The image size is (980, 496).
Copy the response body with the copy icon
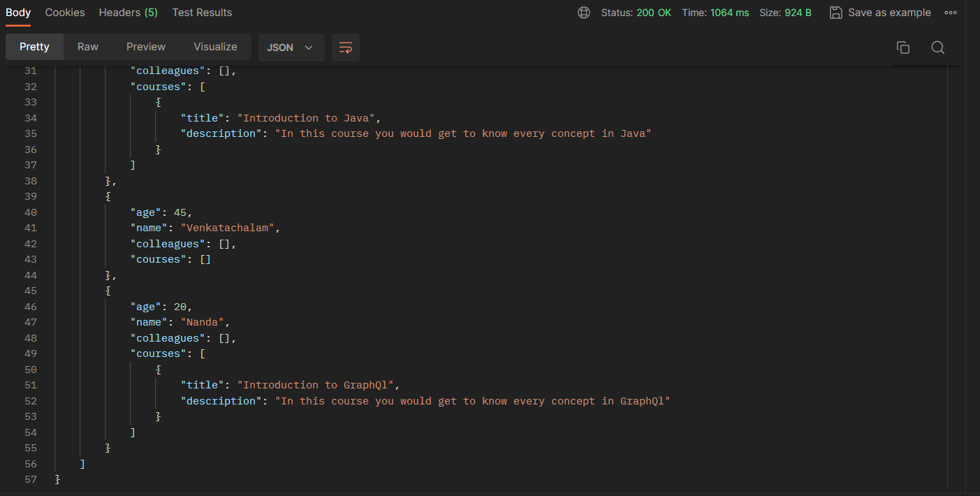pos(903,47)
